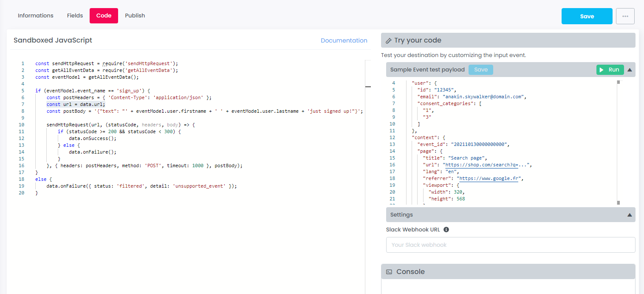The height and width of the screenshot is (294, 644).
Task: Open the Documentation link
Action: tap(344, 41)
